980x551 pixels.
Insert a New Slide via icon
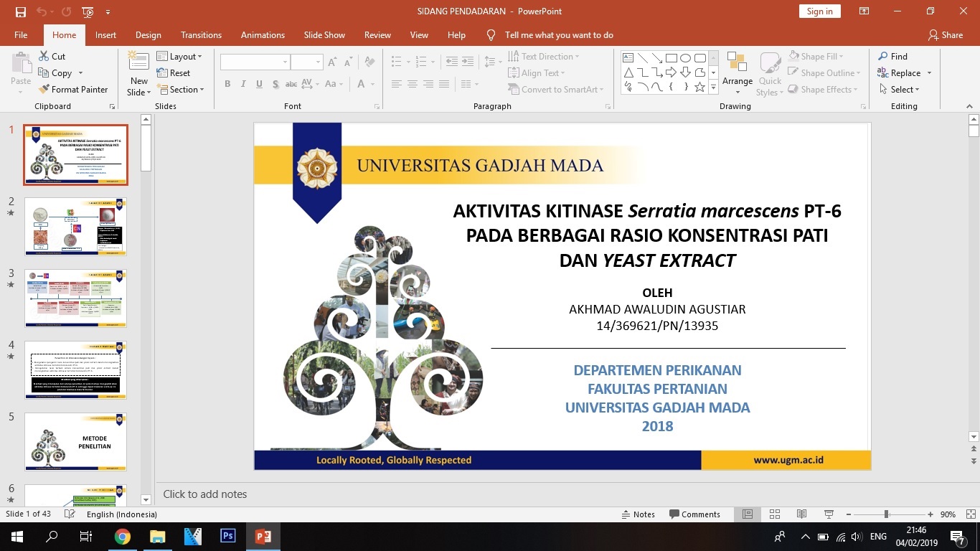[138, 62]
